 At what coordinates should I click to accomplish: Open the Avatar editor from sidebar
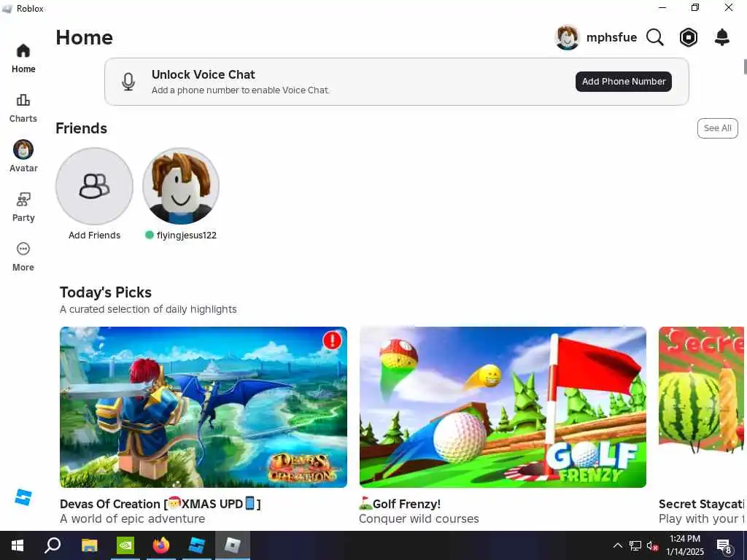click(x=23, y=157)
